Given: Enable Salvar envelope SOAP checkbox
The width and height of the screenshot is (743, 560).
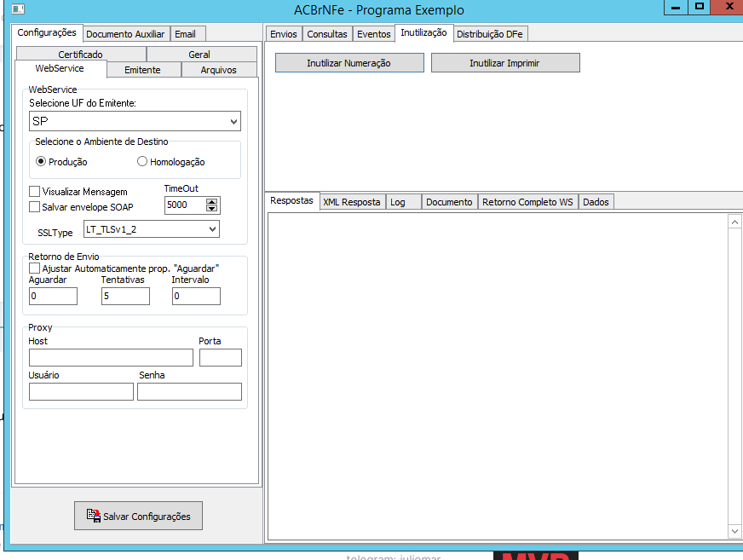Looking at the screenshot, I should pos(34,207).
